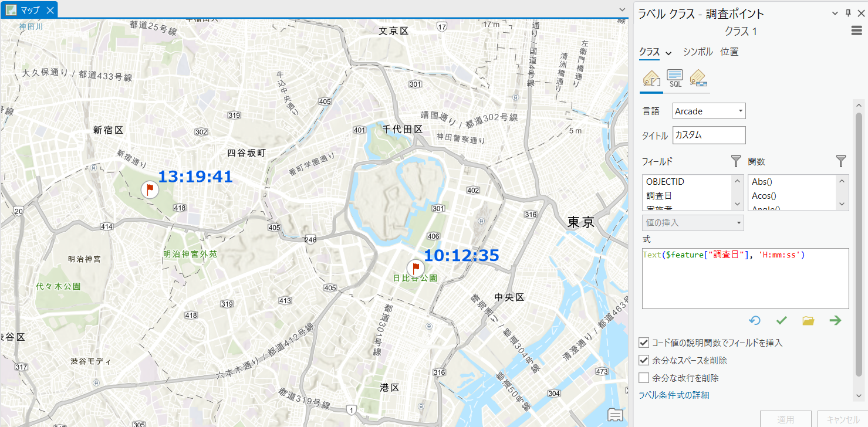Click the attribution icon at the map corner
The width and height of the screenshot is (868, 427).
click(615, 415)
